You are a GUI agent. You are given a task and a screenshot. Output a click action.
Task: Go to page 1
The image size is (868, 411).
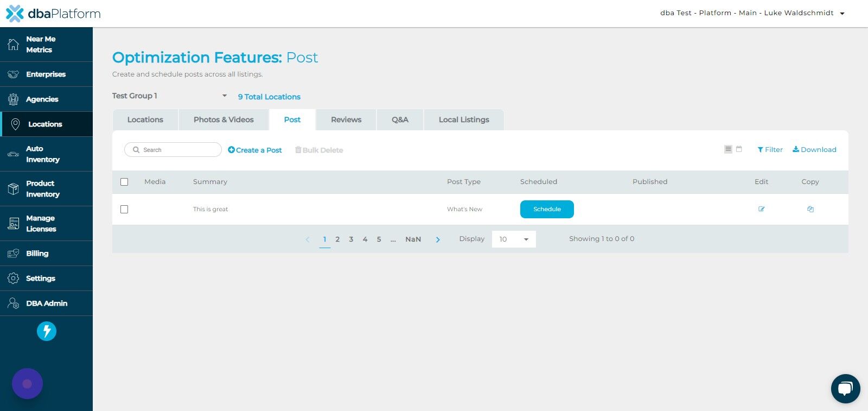[x=325, y=239]
